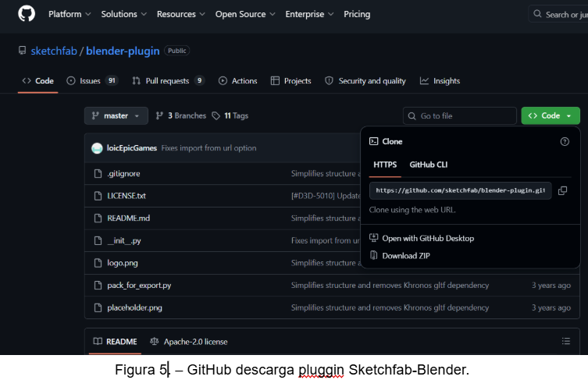Switch to the GitHub CLI clone tab
588x380 pixels.
click(428, 165)
